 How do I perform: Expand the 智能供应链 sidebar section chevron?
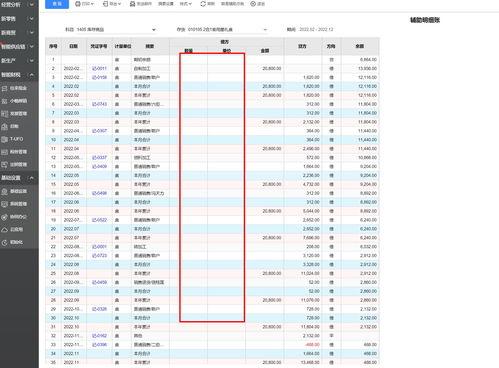point(32,46)
